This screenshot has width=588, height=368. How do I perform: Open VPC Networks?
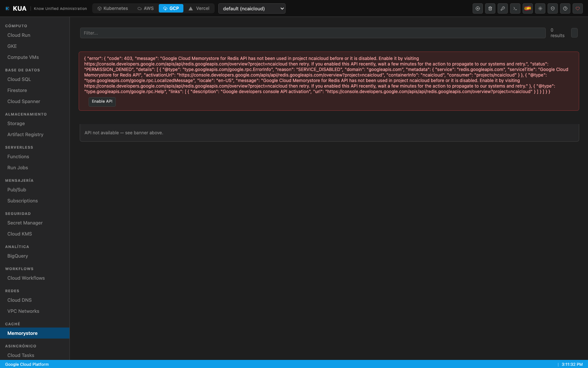tap(35, 311)
